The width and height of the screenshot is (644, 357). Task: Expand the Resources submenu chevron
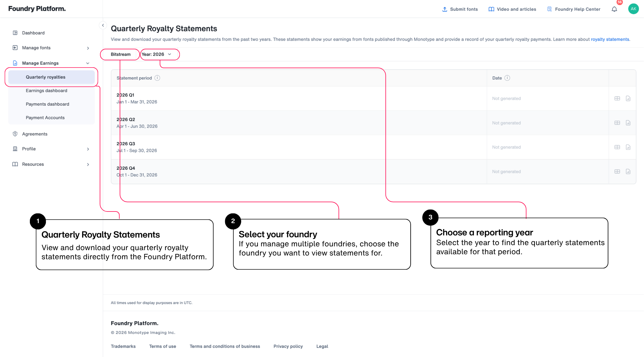pos(88,164)
